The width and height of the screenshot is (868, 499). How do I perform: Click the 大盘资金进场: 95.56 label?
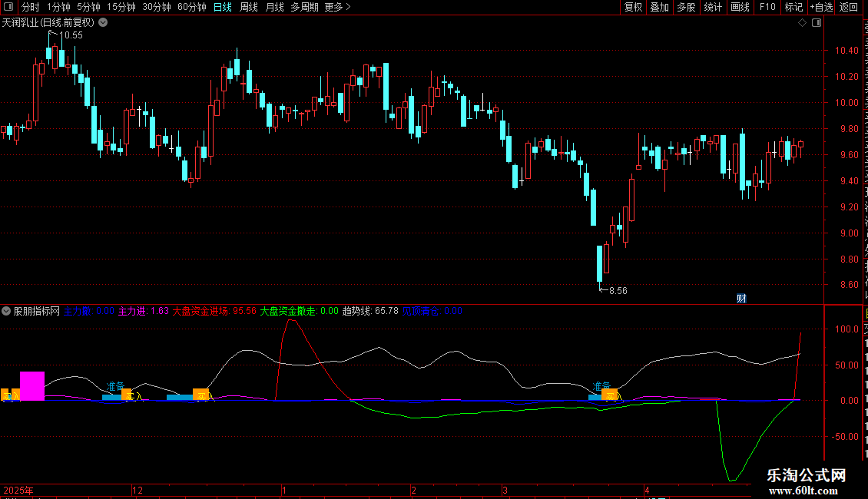[x=214, y=311]
